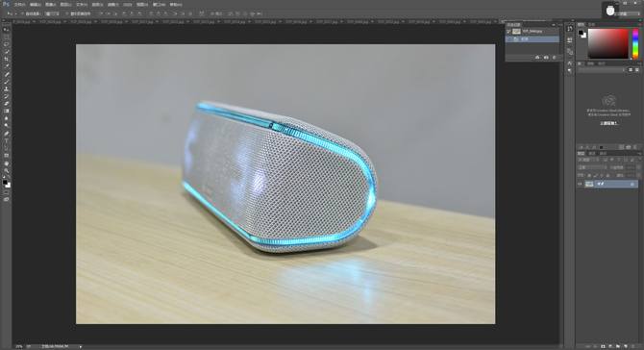Toggle Show Transform Controls checkbox
Viewport: 644px width, 350px height.
pos(67,13)
